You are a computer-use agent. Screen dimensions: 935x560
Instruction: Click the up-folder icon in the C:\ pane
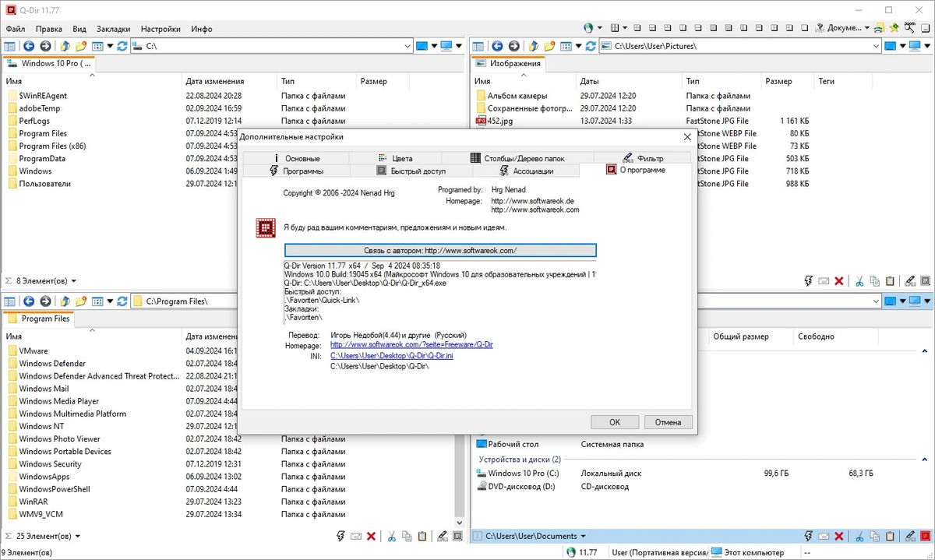click(65, 46)
